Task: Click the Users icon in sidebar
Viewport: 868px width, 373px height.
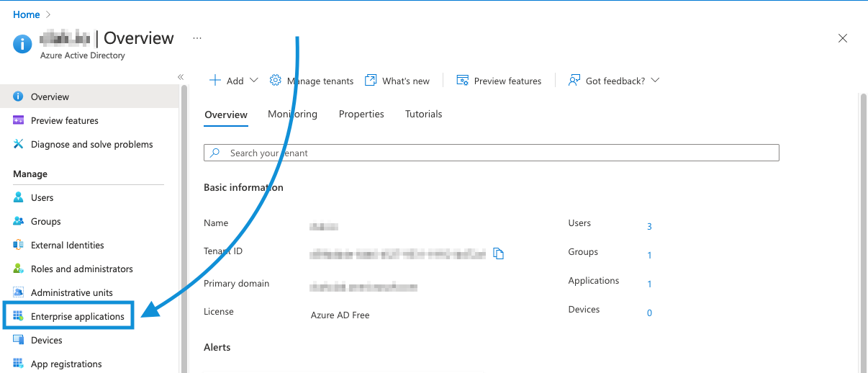Action: [x=19, y=197]
